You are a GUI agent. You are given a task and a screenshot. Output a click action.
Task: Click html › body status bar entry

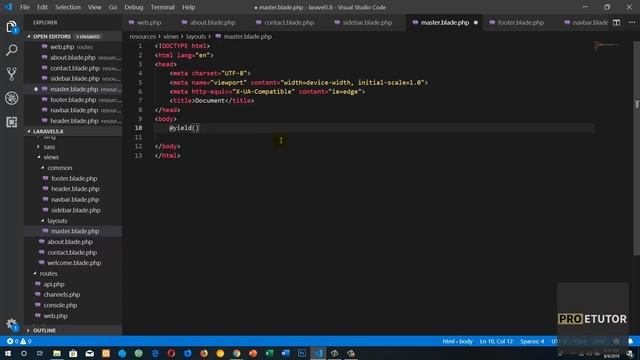click(x=457, y=341)
